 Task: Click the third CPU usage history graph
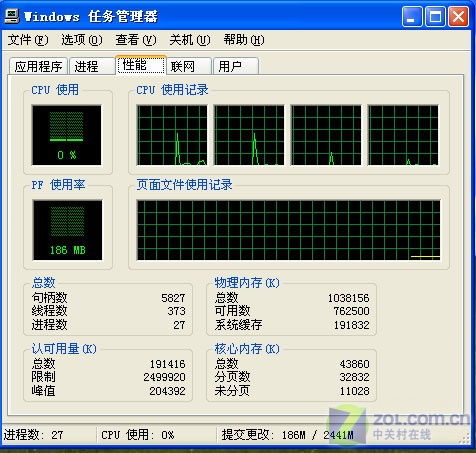(326, 135)
